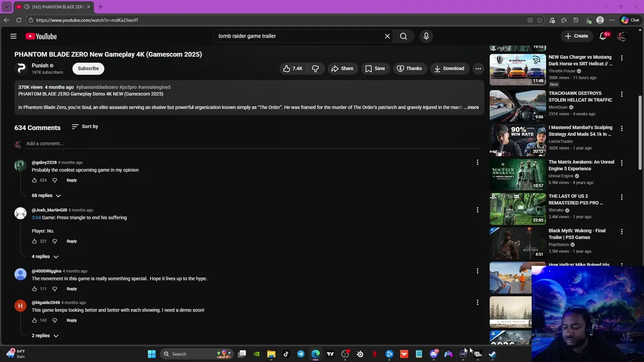644x362 pixels.
Task: Like the comment by @4000Wiggins
Action: (x=34, y=289)
